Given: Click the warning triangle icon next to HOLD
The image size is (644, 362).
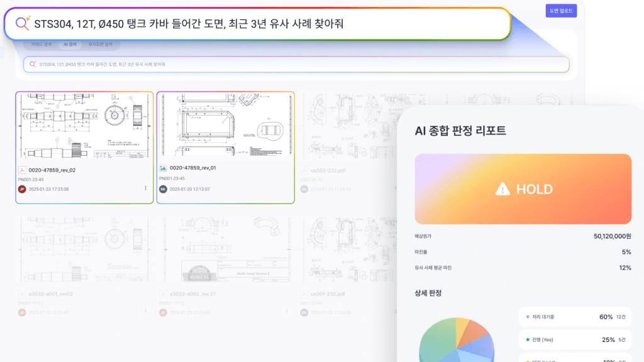Looking at the screenshot, I should (502, 189).
